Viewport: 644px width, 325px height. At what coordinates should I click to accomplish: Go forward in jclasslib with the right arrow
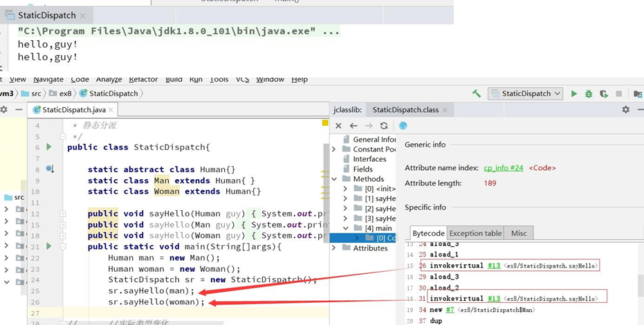point(369,126)
